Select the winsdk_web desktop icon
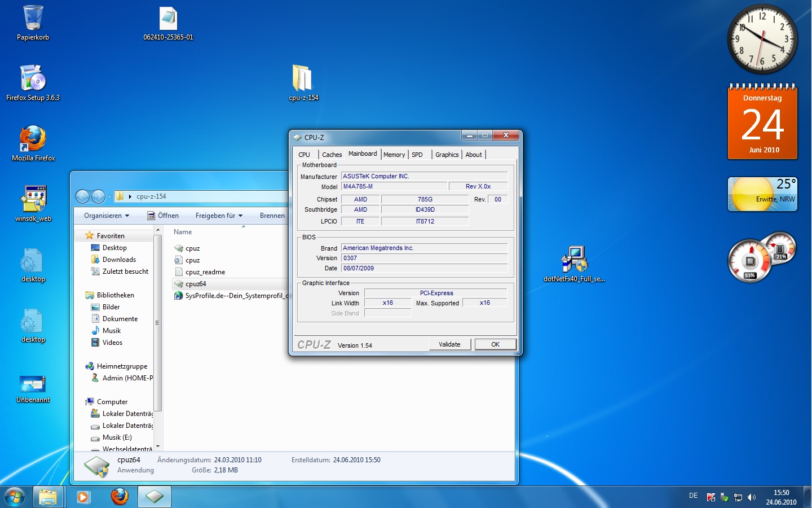 (x=33, y=204)
